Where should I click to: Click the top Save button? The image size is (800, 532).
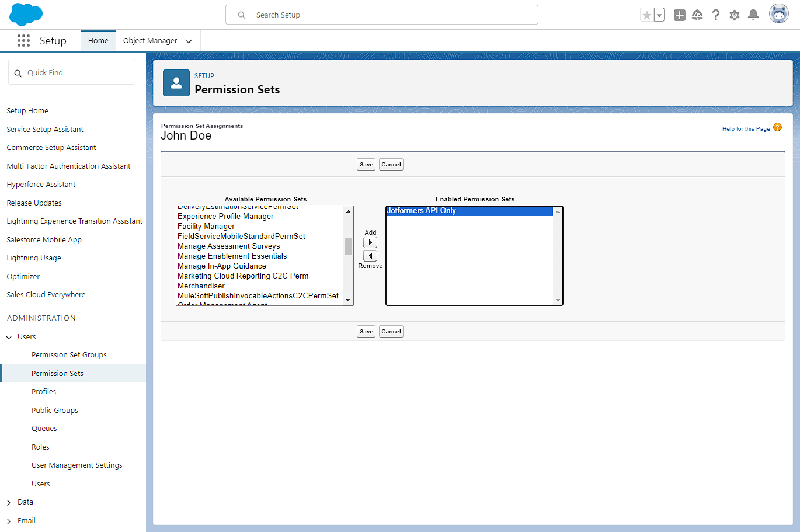[x=366, y=165]
